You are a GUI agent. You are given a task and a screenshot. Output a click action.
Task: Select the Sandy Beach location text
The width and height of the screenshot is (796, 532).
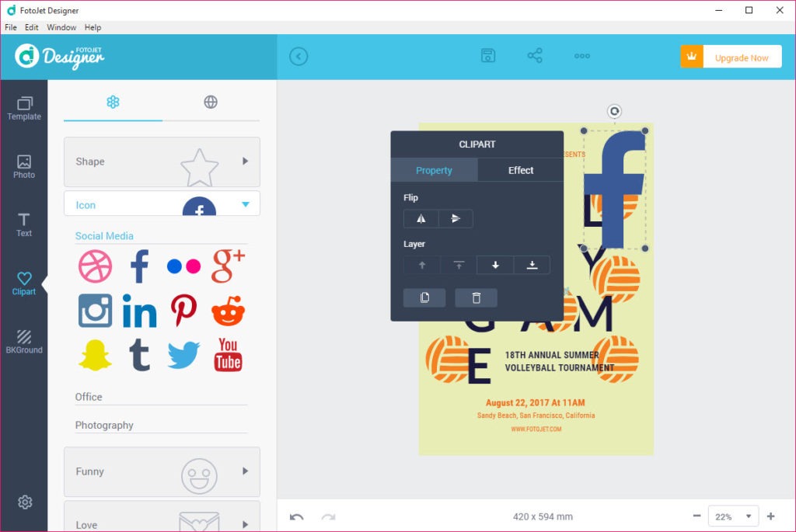click(536, 416)
